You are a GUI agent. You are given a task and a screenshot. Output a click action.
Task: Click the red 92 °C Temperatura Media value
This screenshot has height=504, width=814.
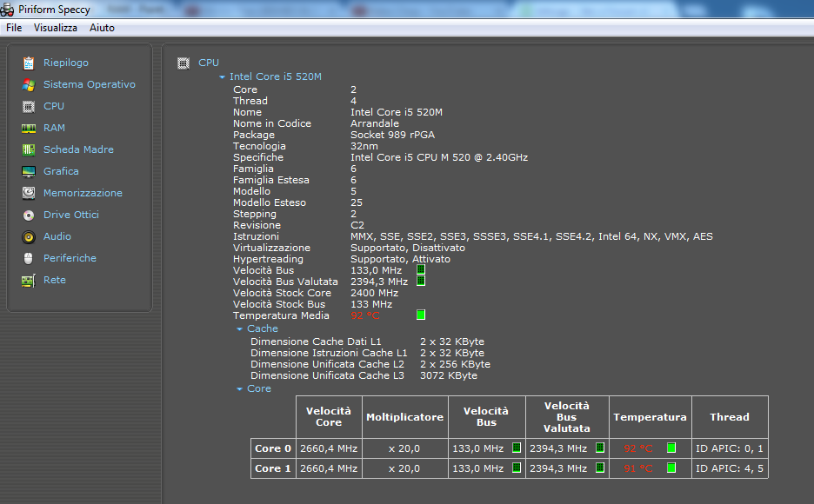point(365,315)
